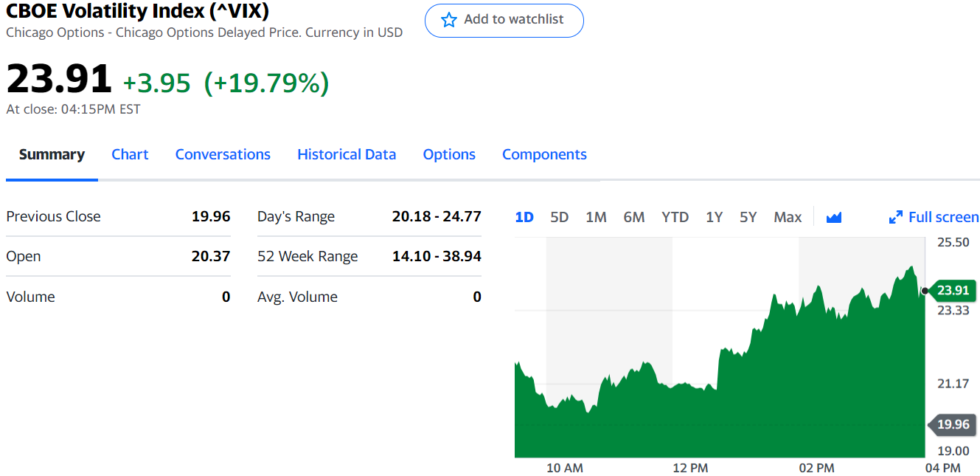Show the YTD chart range

675,217
